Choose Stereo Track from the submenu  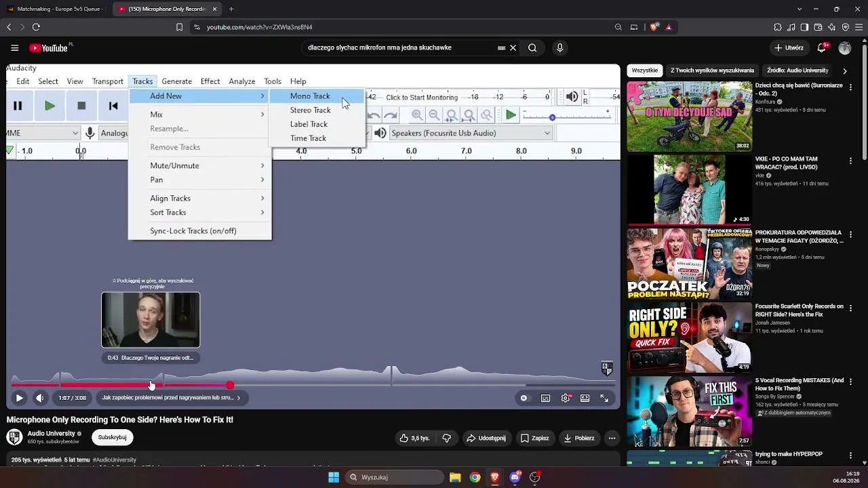(317, 110)
